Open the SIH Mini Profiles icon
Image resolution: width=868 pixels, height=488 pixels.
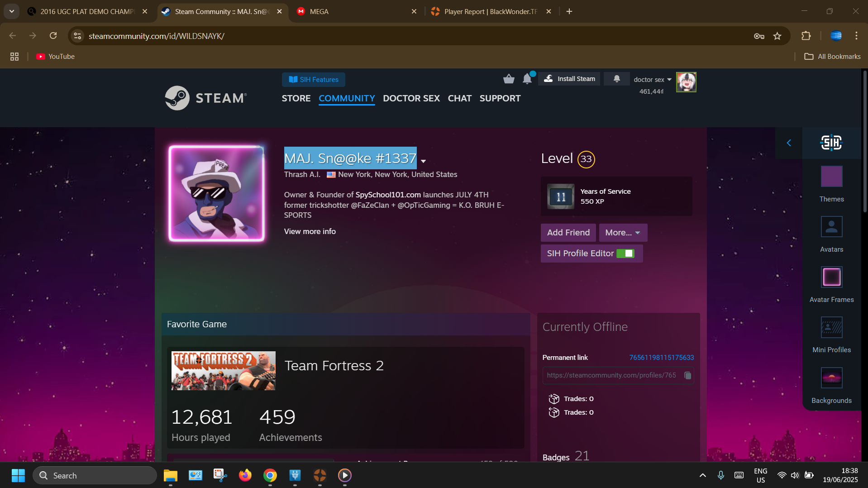click(831, 327)
